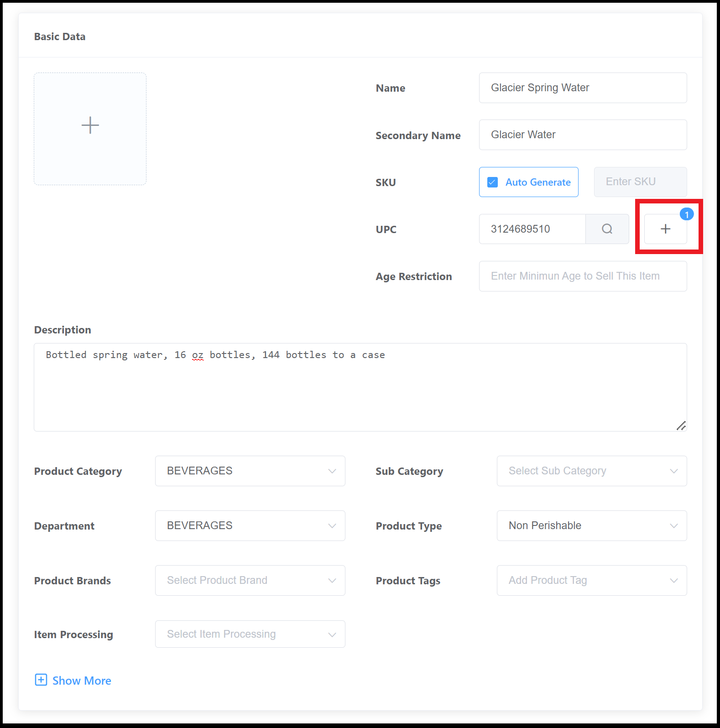Uncheck the Auto Generate SKU checkbox
Image resolution: width=720 pixels, height=728 pixels.
click(493, 182)
